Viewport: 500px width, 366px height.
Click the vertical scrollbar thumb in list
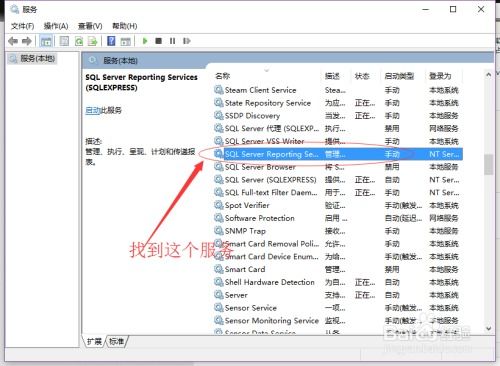(489, 164)
